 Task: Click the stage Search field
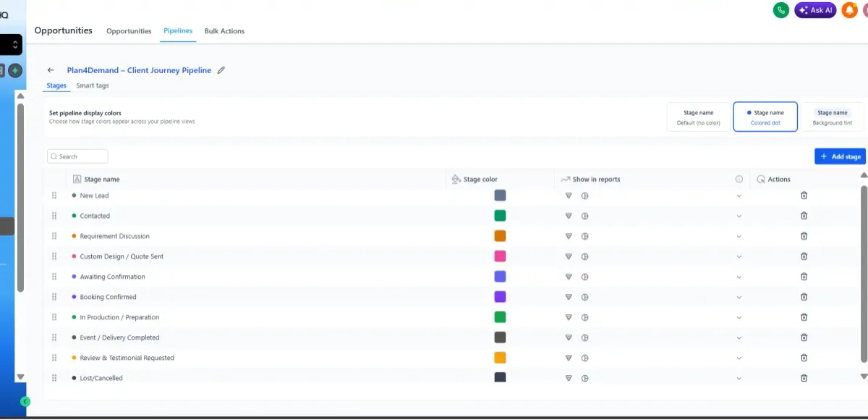[x=77, y=156]
